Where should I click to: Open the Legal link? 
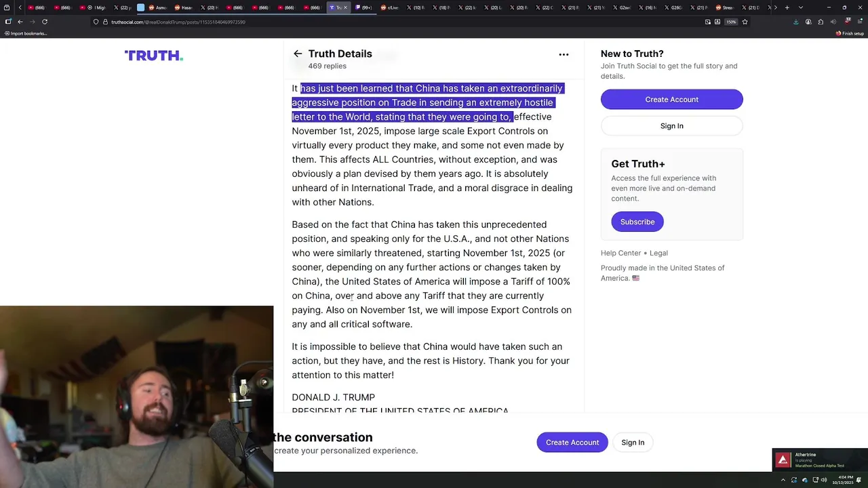[658, 253]
